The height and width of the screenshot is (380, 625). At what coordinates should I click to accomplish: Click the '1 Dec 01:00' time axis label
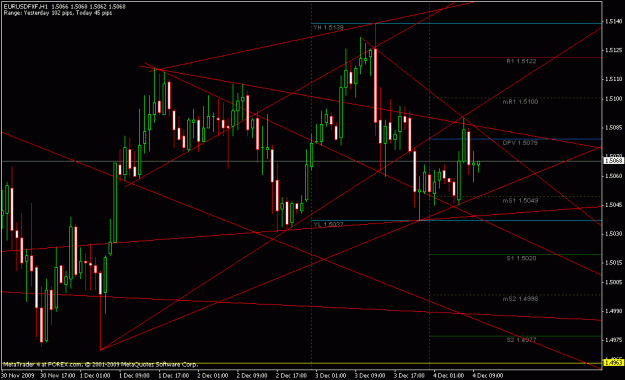click(x=95, y=375)
